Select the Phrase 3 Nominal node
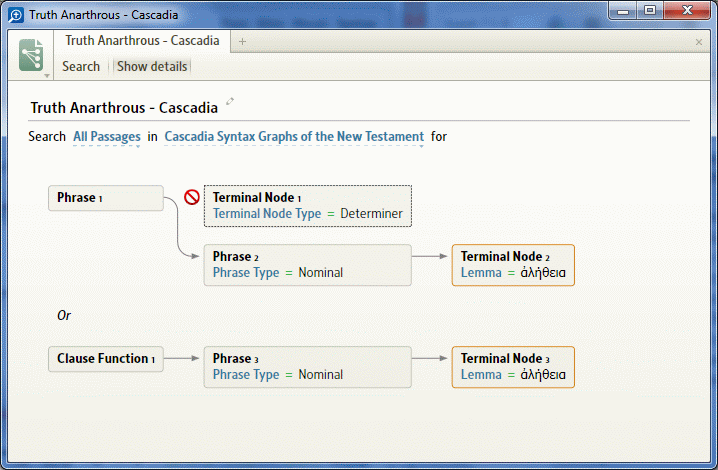This screenshot has width=718, height=470. pos(308,367)
